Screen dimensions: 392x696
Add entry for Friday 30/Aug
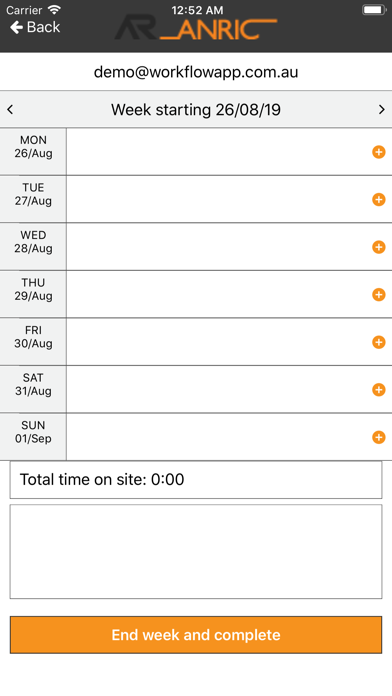[x=379, y=342]
